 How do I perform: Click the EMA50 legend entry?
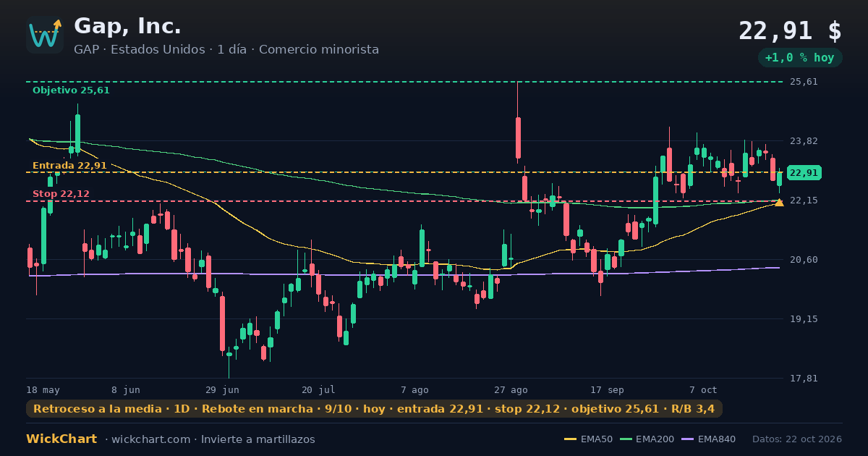coord(588,439)
